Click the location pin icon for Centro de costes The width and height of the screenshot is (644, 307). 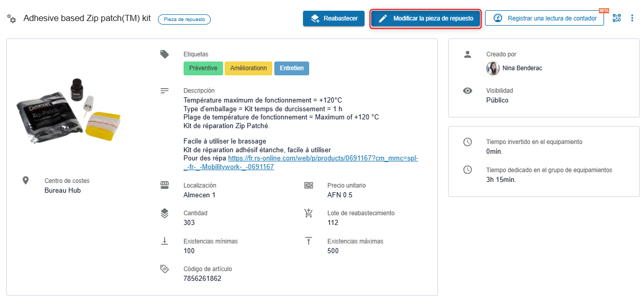(x=26, y=181)
